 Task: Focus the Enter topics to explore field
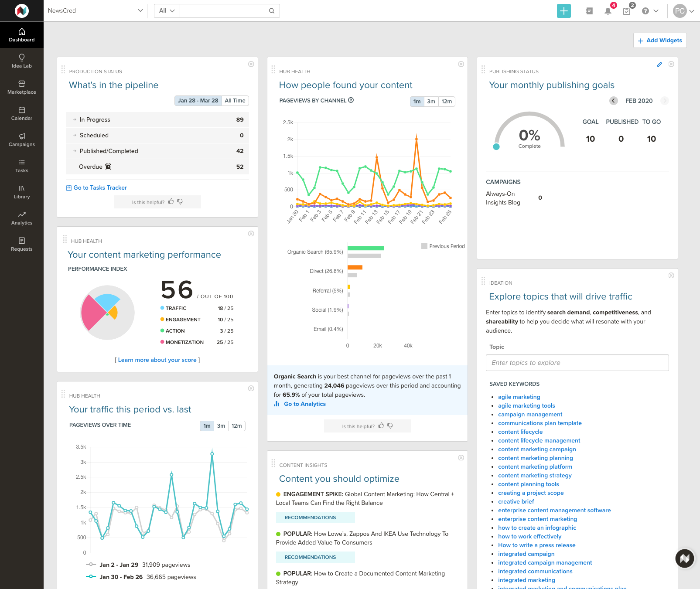click(x=577, y=363)
